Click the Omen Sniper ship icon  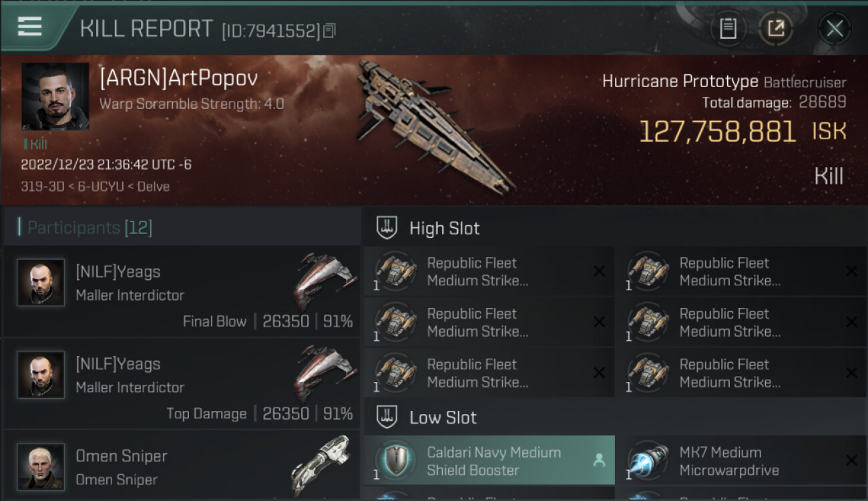(x=322, y=464)
